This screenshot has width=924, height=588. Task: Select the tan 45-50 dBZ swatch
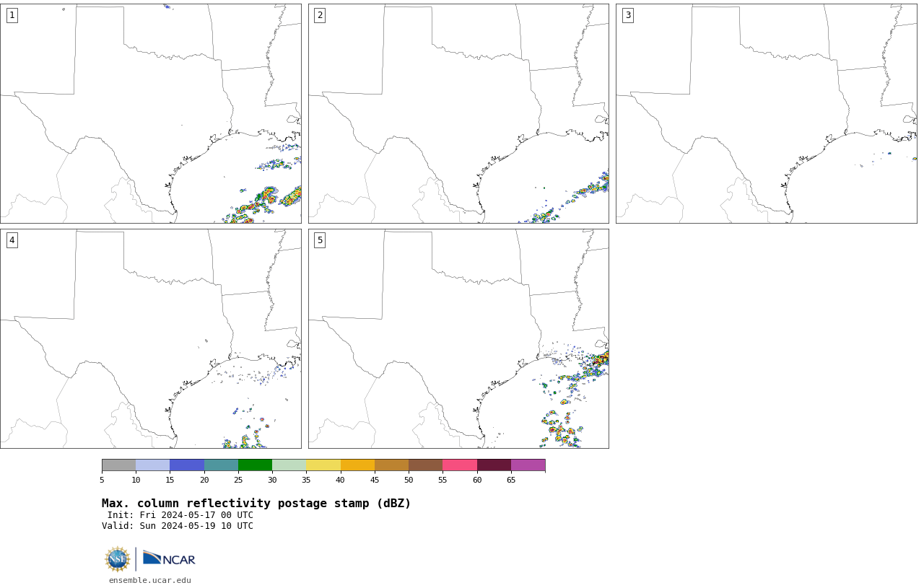tap(391, 465)
